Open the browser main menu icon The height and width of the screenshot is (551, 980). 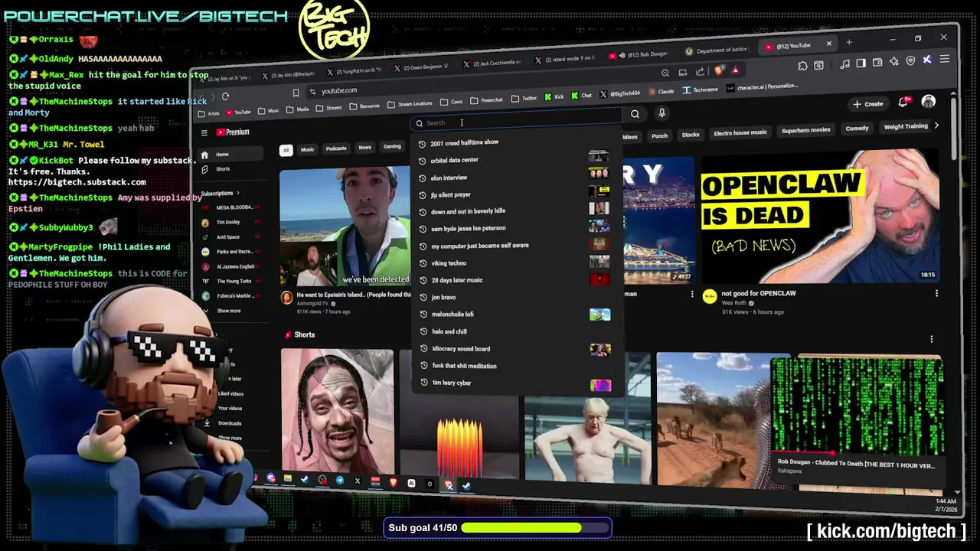coord(945,59)
